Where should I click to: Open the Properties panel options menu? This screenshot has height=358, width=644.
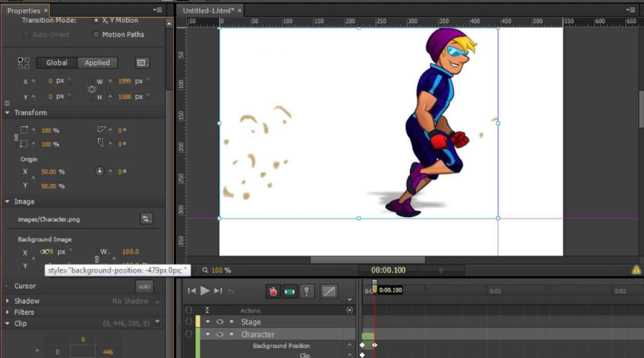click(157, 10)
